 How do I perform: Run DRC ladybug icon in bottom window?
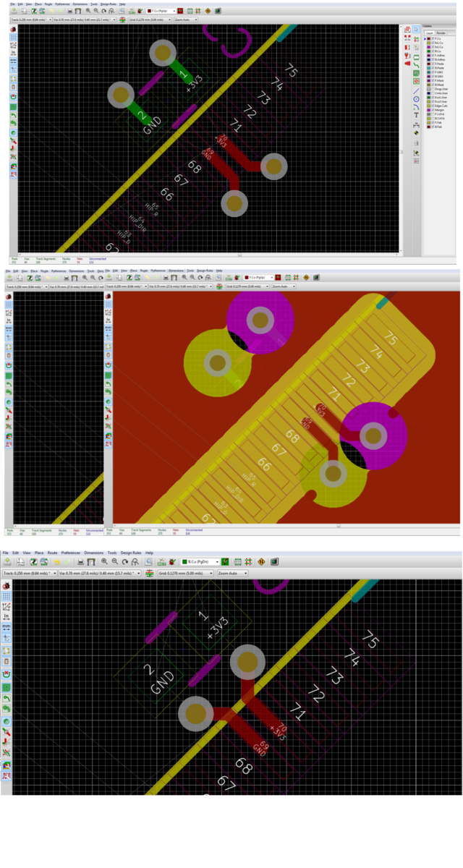click(x=171, y=561)
